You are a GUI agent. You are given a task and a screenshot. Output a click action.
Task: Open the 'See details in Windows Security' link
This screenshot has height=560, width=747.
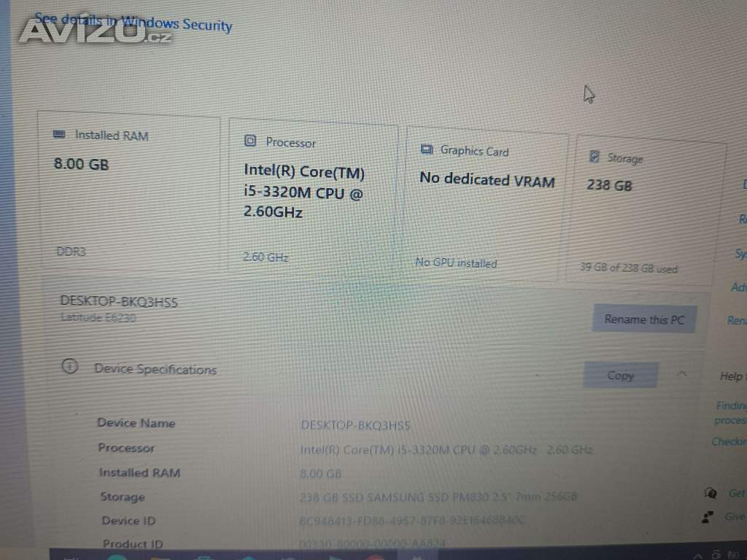133,23
